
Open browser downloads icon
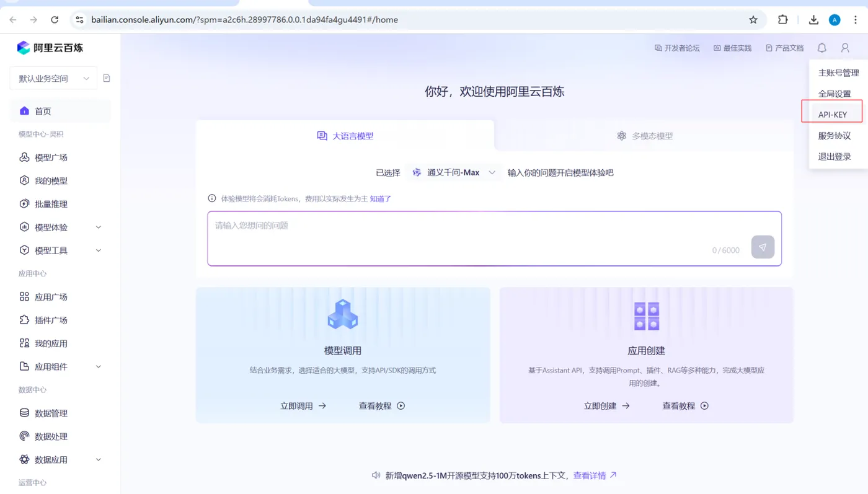(813, 20)
